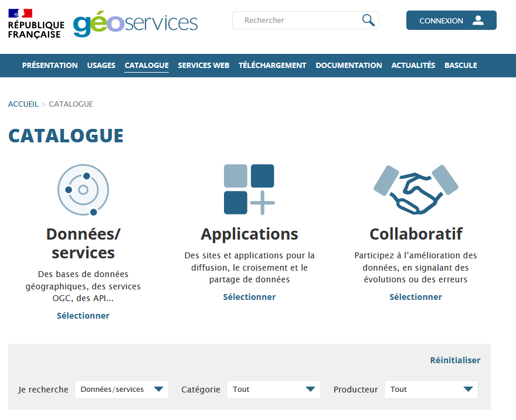Screen dimensions: 516x420
Task: Open the Présentation menu item
Action: tap(50, 66)
